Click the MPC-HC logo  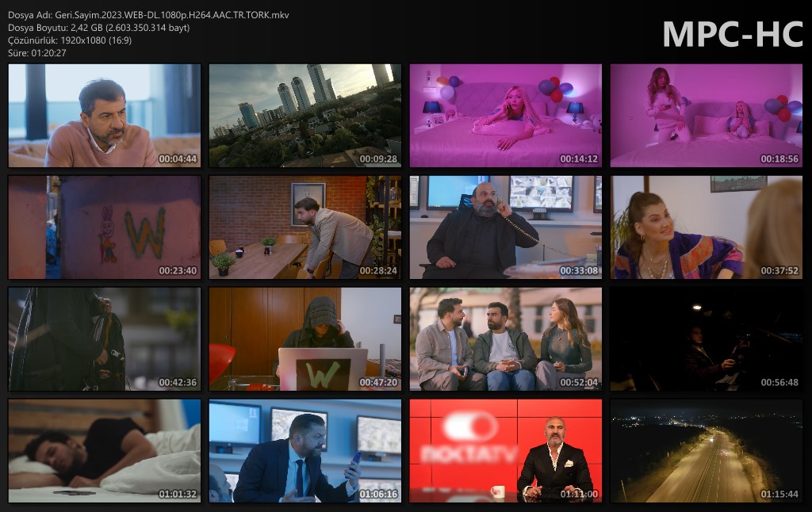(x=733, y=34)
